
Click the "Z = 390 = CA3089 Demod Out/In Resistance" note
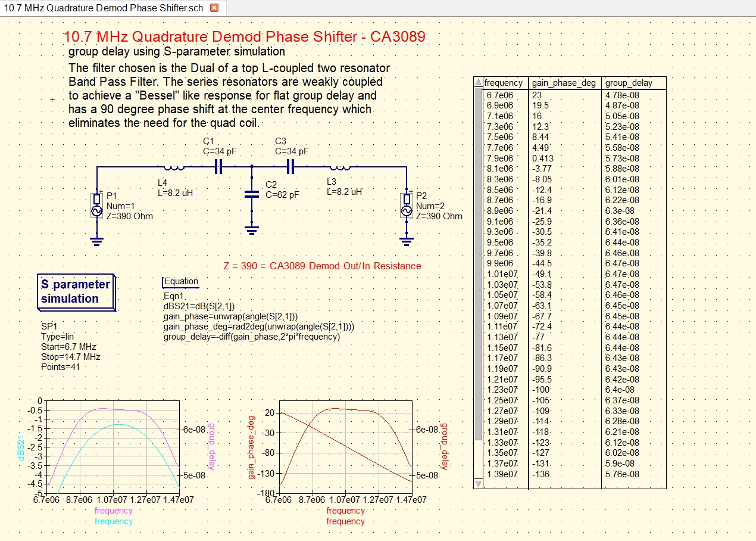click(323, 266)
